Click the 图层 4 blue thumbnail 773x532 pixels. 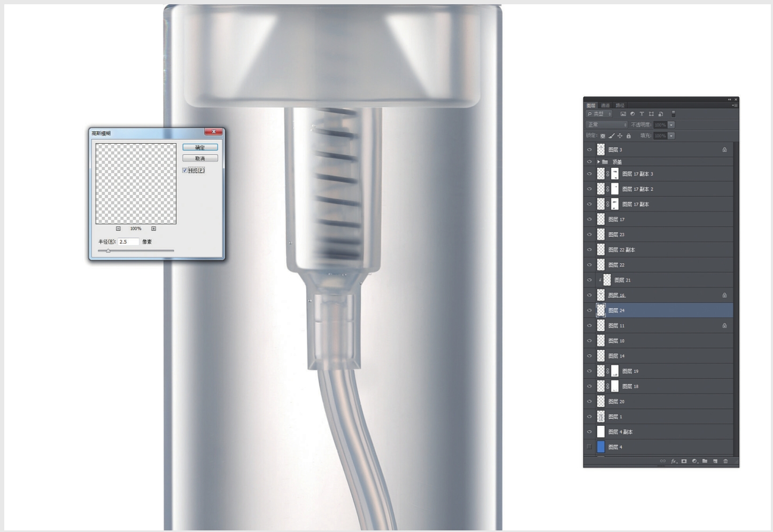(x=601, y=447)
